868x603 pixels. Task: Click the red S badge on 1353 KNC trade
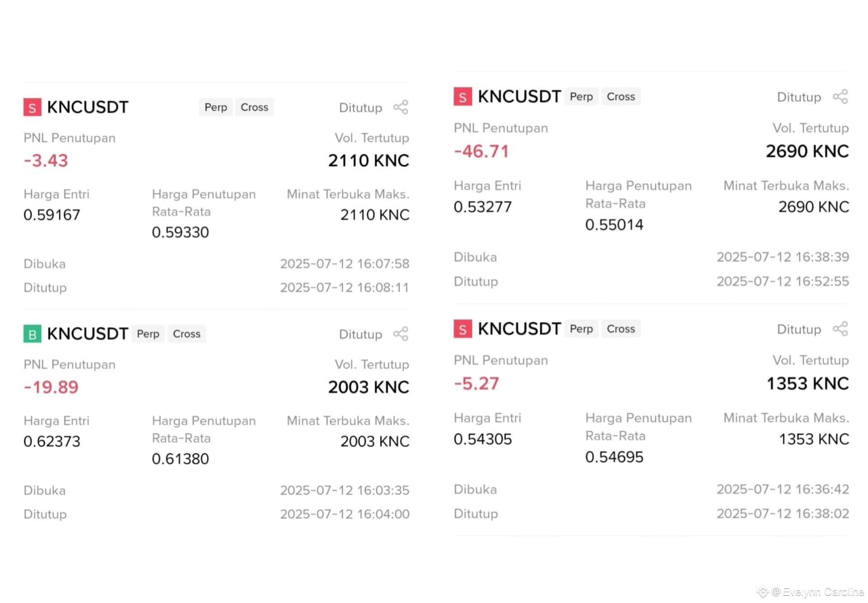point(462,329)
